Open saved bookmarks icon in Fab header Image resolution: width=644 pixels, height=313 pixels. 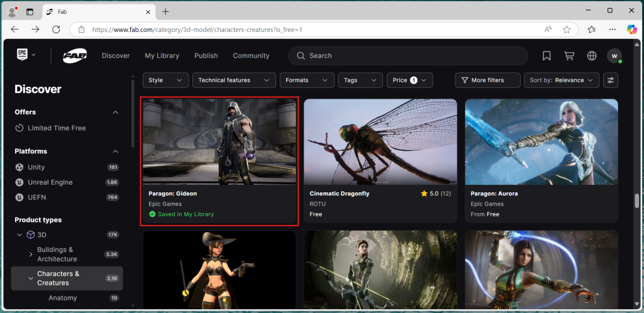click(547, 56)
